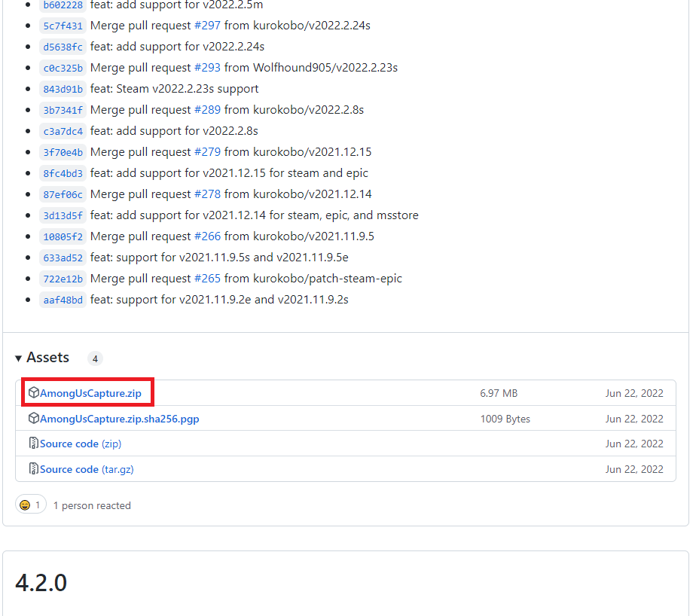View commit 3d13d5f hash
The image size is (696, 616).
pyautogui.click(x=63, y=215)
